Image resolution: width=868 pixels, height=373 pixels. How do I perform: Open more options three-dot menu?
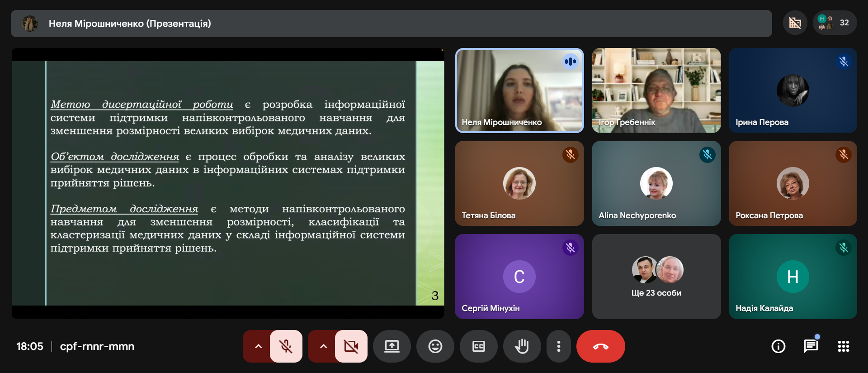coord(559,346)
